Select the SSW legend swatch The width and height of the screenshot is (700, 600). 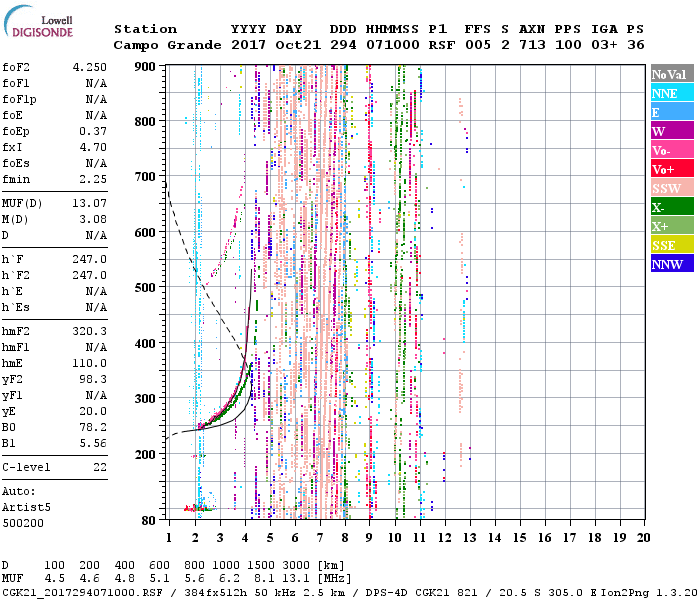pyautogui.click(x=672, y=188)
